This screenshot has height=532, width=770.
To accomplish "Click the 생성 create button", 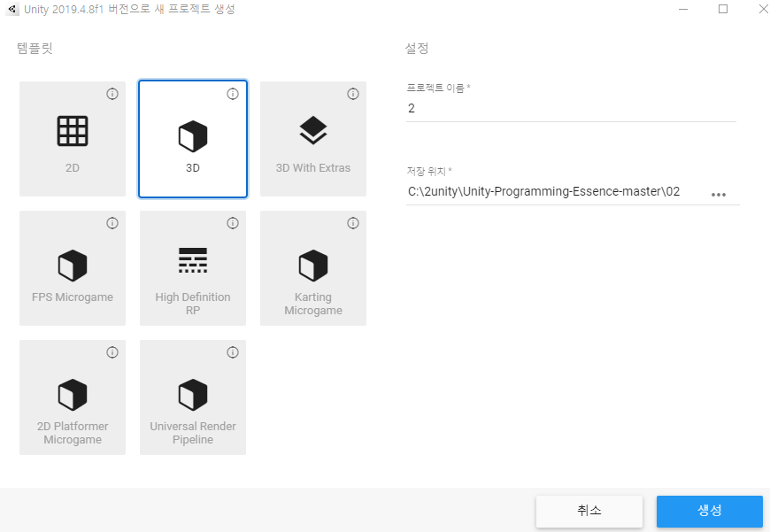I will pos(710,511).
